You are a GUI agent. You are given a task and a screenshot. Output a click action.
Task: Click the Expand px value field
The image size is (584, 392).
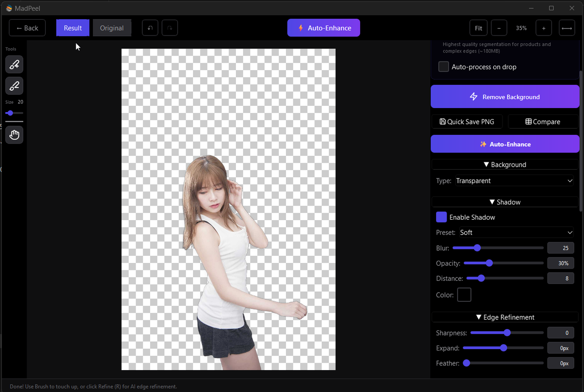pyautogui.click(x=561, y=348)
